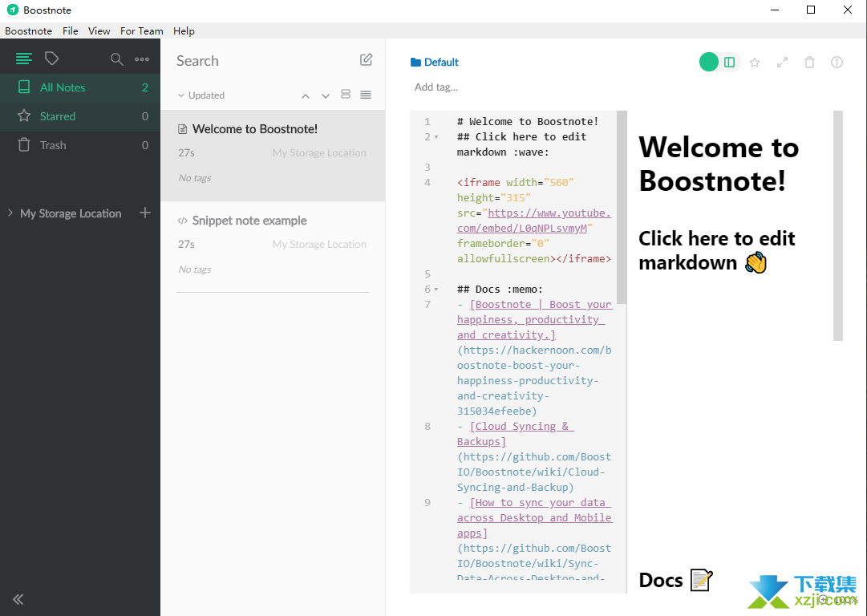Click 'How to sync your data' link

click(535, 517)
